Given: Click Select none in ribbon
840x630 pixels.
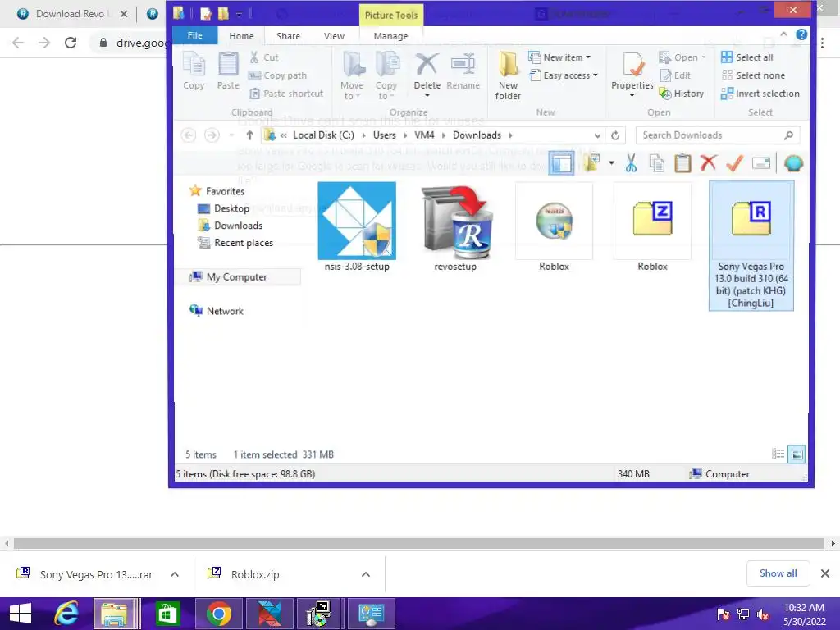Looking at the screenshot, I should coord(753,75).
